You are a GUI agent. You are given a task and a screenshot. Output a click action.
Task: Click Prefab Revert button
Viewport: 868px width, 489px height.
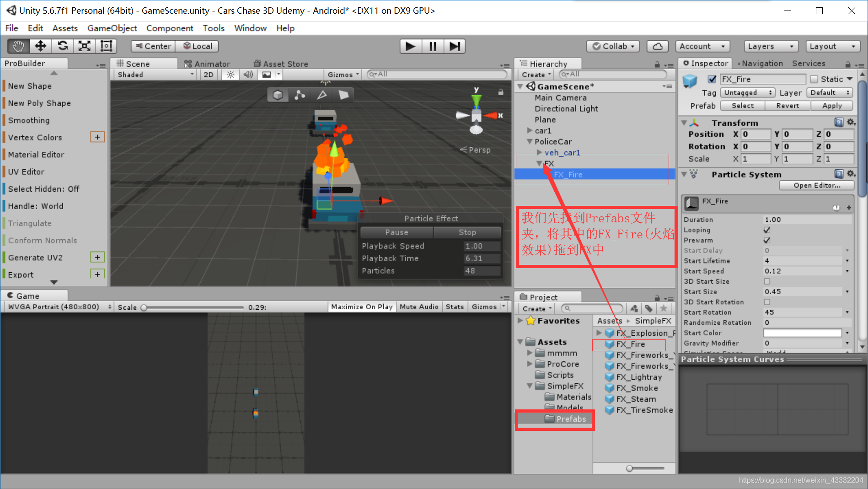[x=788, y=105]
